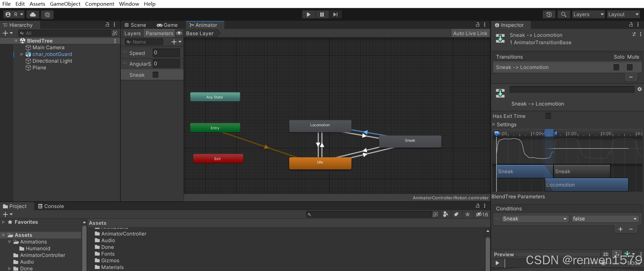The width and height of the screenshot is (644, 271).
Task: Open the Unity account dropdown
Action: pyautogui.click(x=14, y=14)
